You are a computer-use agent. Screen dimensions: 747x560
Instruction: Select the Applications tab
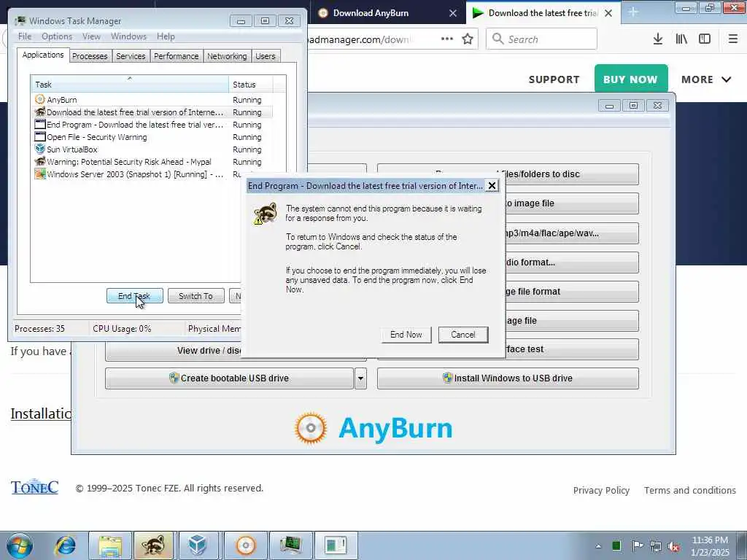(43, 55)
